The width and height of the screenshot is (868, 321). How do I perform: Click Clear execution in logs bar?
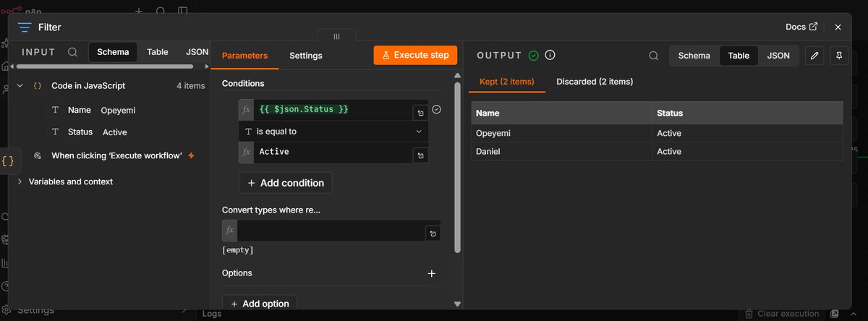click(781, 314)
